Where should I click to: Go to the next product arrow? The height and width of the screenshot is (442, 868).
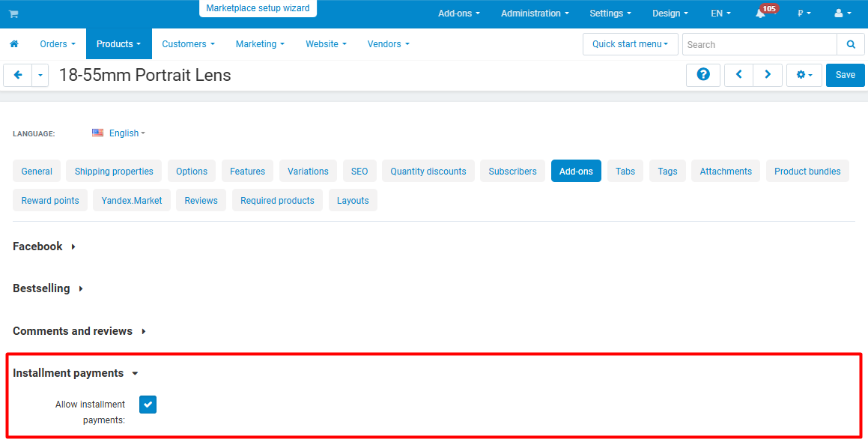(768, 75)
